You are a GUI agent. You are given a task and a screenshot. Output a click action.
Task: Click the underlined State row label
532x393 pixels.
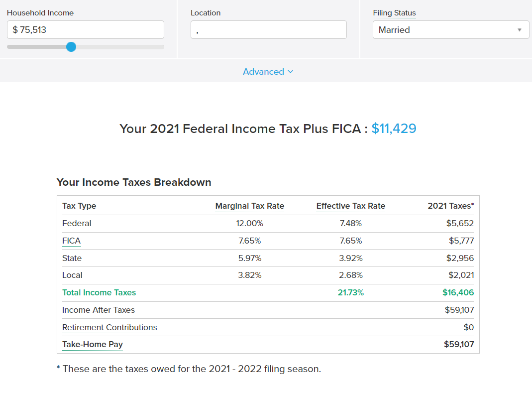tap(72, 259)
